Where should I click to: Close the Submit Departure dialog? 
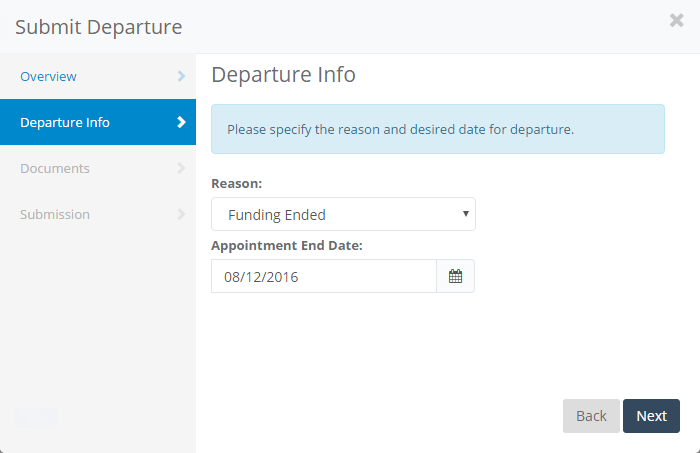click(677, 20)
